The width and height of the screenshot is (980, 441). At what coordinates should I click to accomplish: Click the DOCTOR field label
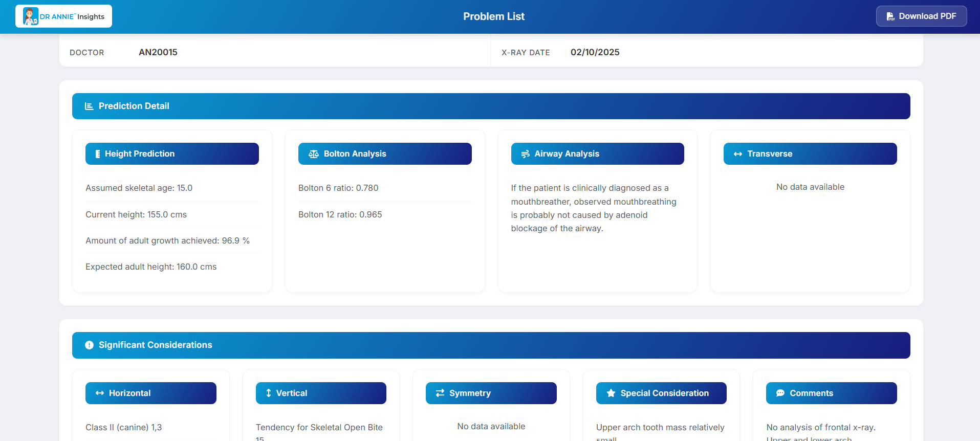[x=87, y=53]
